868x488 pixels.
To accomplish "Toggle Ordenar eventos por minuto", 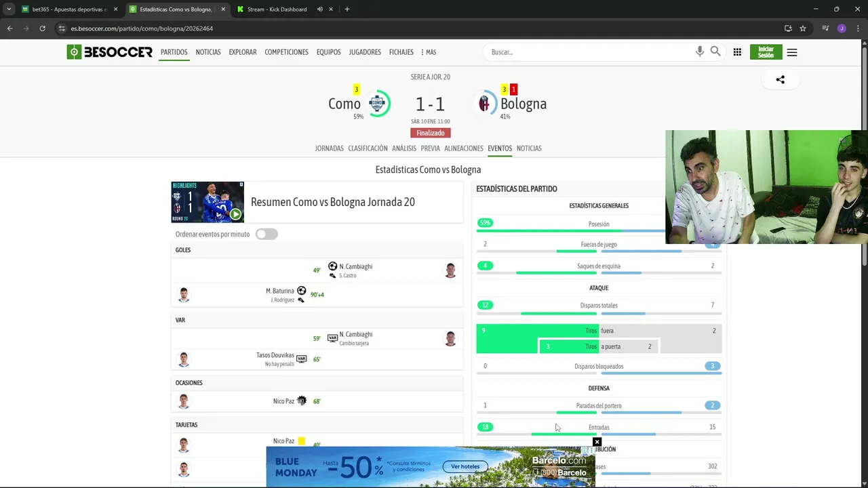I will coord(267,235).
